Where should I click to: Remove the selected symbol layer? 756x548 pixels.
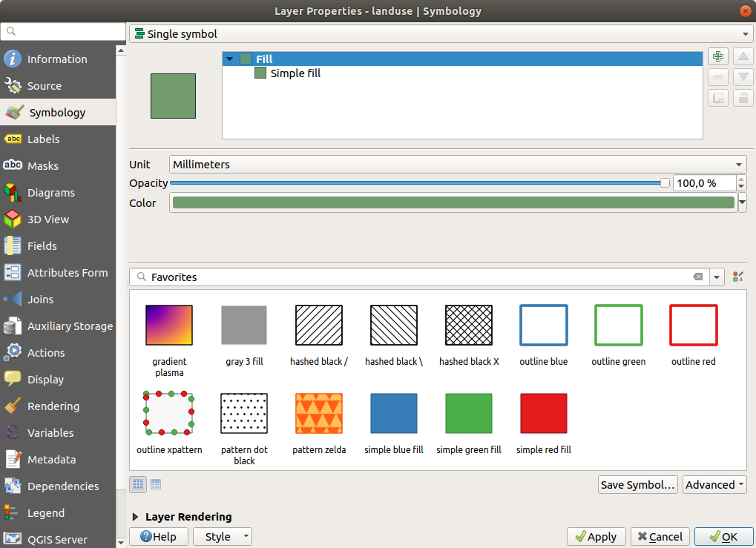(717, 77)
